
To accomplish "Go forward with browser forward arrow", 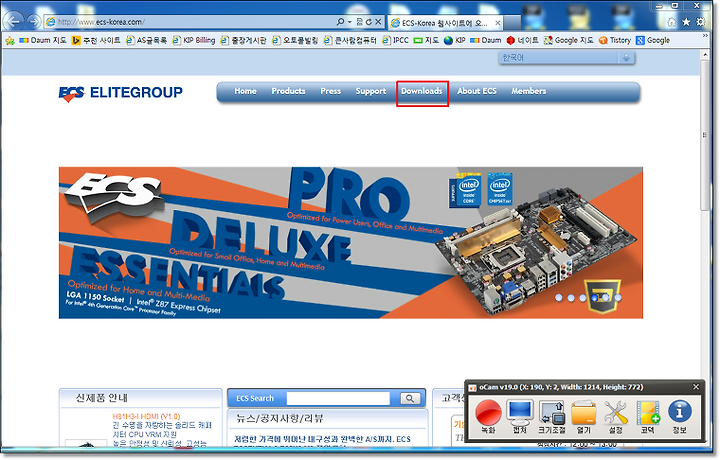I will click(x=34, y=21).
